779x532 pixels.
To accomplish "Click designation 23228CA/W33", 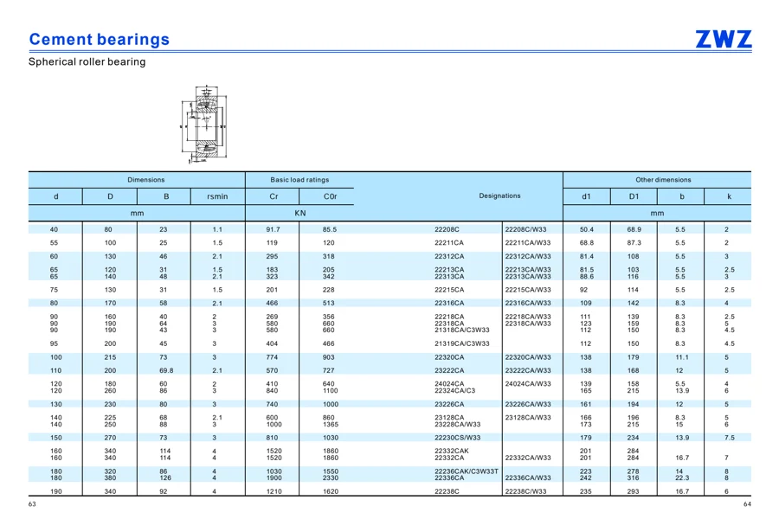I will point(458,425).
